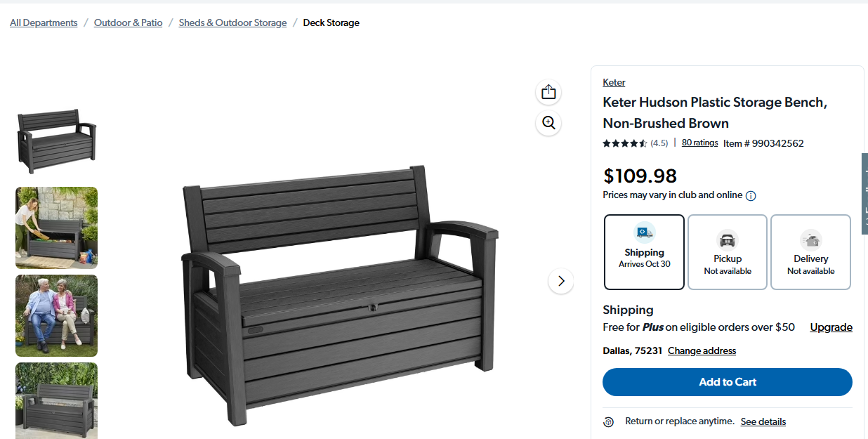
Task: Select the woman opening bench thumbnail
Action: pyautogui.click(x=57, y=228)
